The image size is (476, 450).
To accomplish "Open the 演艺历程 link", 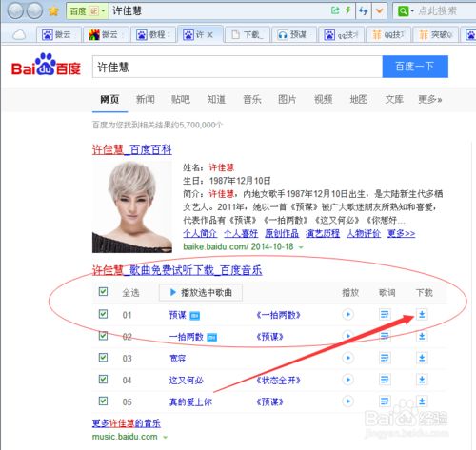I will [x=323, y=234].
